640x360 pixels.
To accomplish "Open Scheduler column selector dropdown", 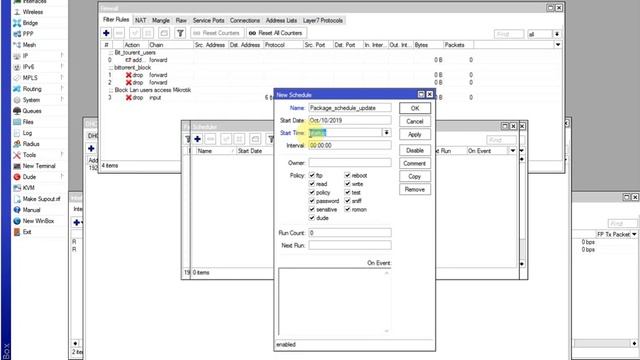I will (x=513, y=151).
